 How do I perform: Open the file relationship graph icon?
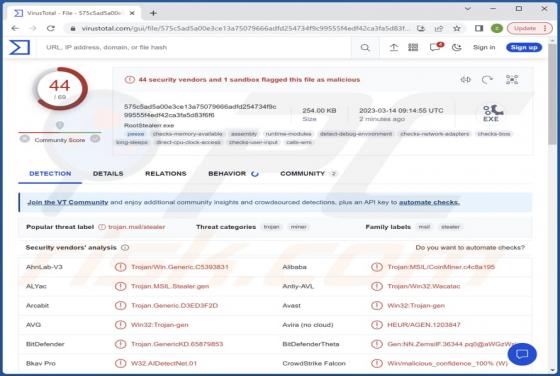[512, 80]
